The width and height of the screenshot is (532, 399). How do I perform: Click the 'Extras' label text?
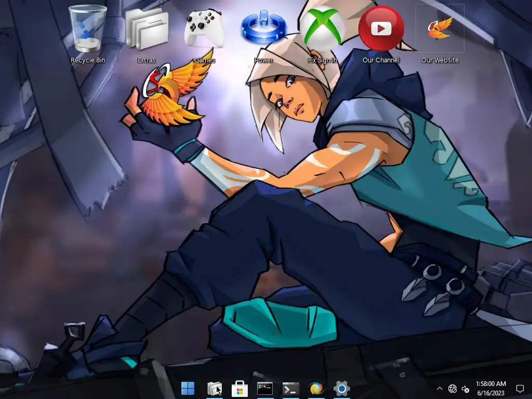(x=147, y=60)
